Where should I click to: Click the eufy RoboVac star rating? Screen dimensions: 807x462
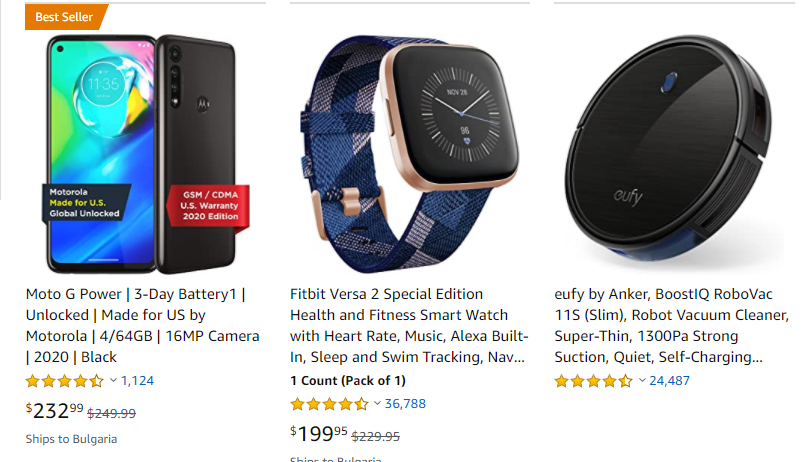click(593, 381)
